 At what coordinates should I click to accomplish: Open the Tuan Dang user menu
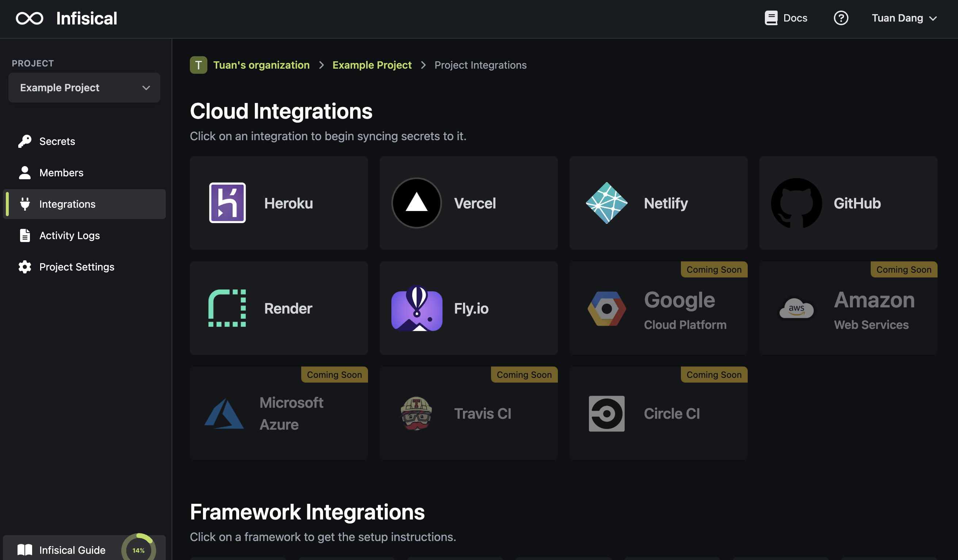coord(904,18)
